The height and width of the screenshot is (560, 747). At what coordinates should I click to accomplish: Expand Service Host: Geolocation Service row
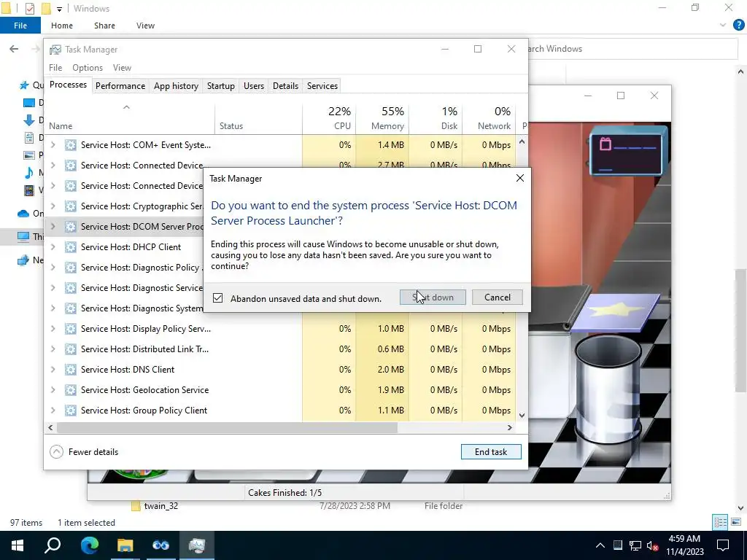pyautogui.click(x=53, y=390)
